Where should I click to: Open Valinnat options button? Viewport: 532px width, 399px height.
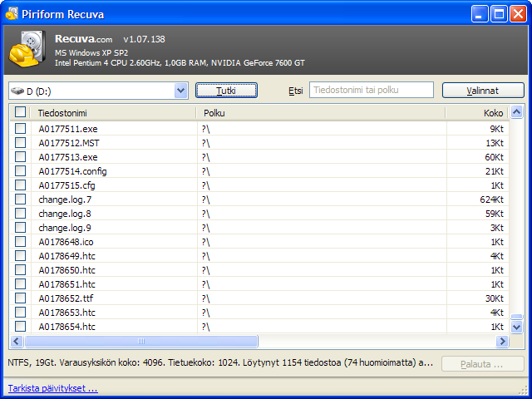tap(483, 91)
